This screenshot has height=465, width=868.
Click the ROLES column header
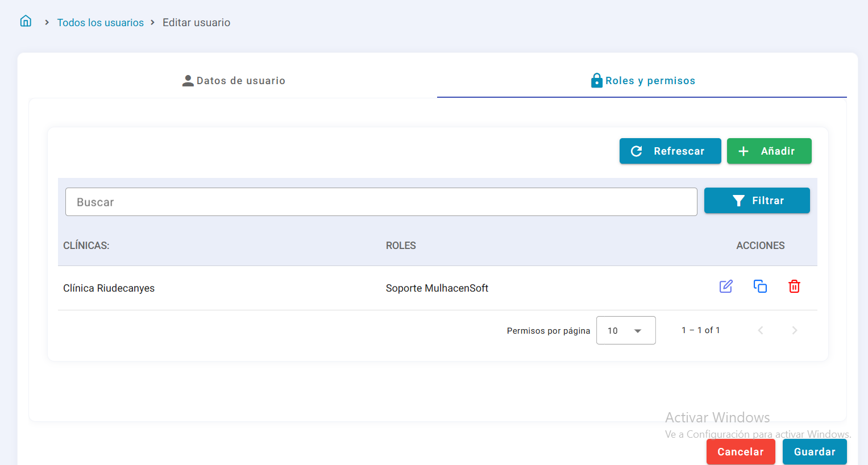[x=401, y=246]
